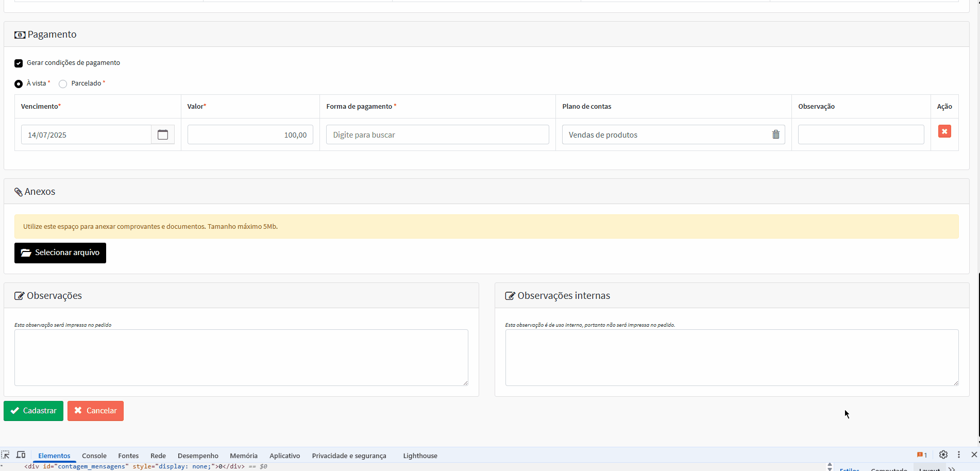The height and width of the screenshot is (471, 980).
Task: Open the Plano de contas selector
Action: 665,134
